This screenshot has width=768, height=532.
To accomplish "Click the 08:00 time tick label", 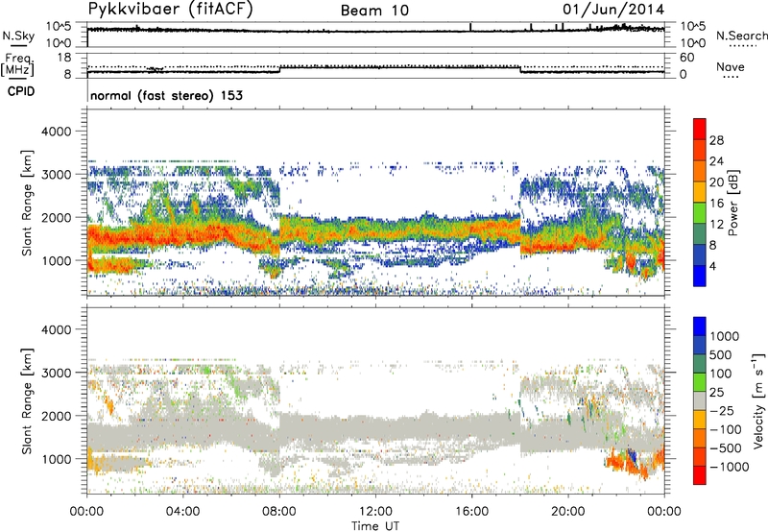I will 279,512.
